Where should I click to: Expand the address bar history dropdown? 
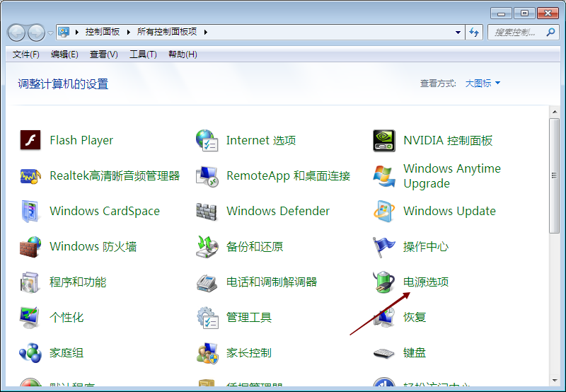458,32
